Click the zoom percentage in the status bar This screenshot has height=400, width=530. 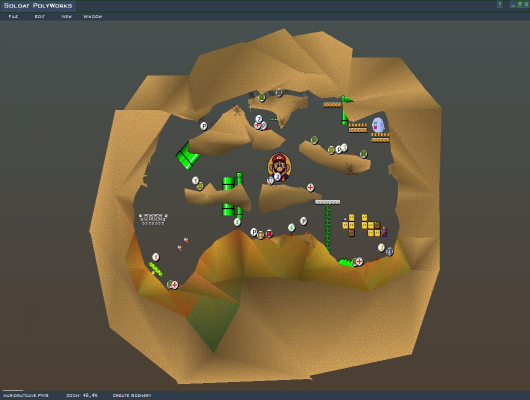(x=91, y=395)
